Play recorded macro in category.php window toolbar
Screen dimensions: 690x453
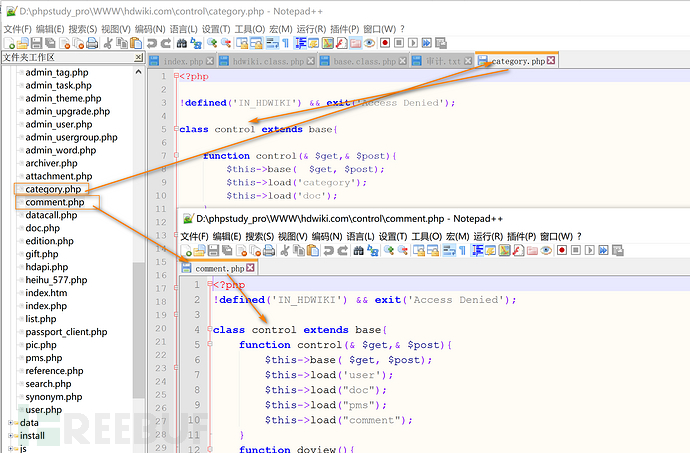tap(413, 43)
